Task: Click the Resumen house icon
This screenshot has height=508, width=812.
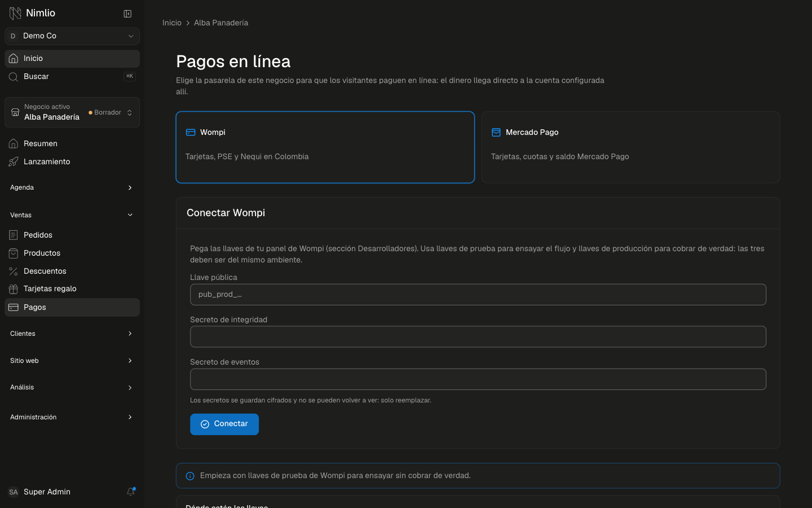Action: pos(14,144)
